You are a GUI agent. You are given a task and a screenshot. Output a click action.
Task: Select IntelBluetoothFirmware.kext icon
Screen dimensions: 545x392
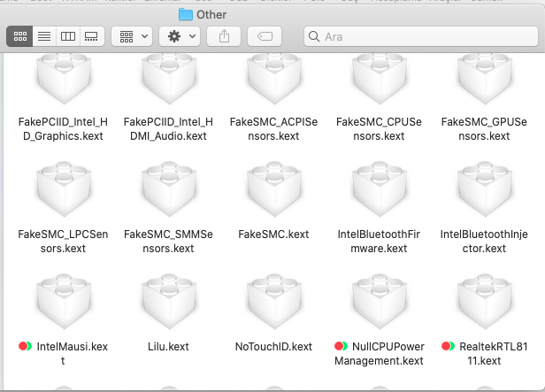point(379,191)
